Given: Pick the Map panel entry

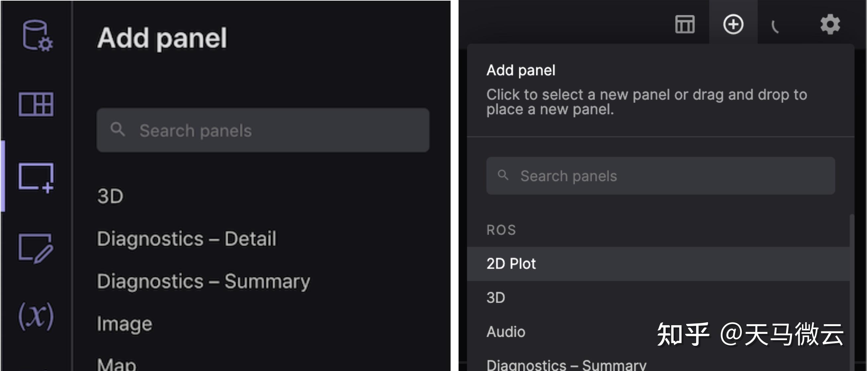Looking at the screenshot, I should [x=116, y=365].
